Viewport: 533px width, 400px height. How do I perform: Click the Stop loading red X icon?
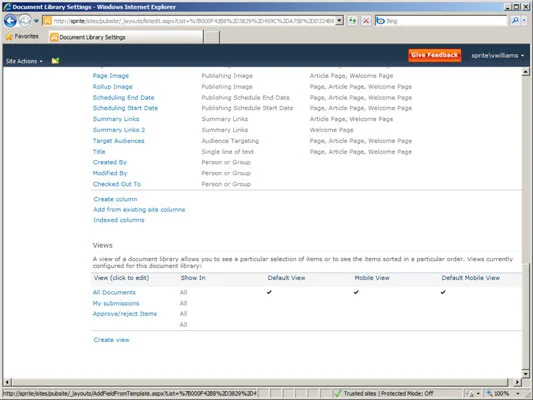click(366, 21)
